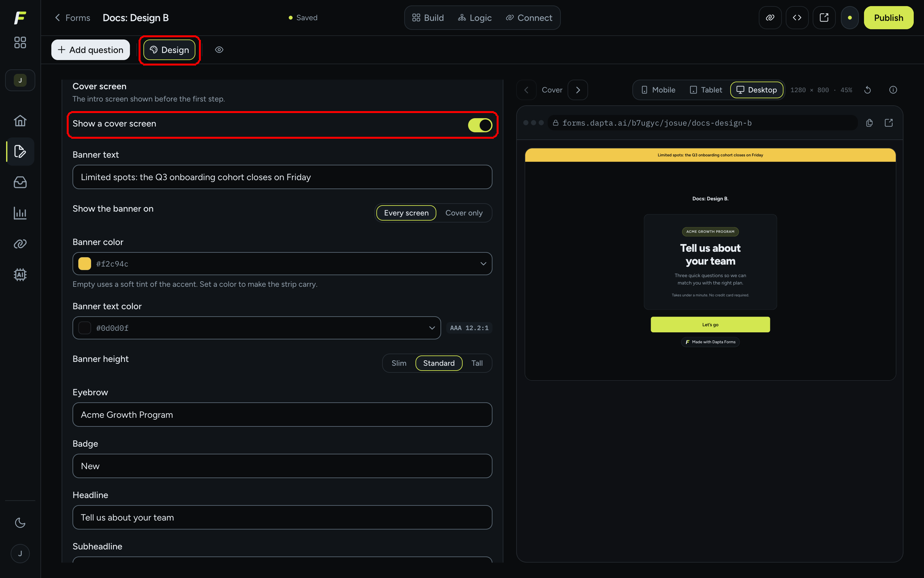This screenshot has height=578, width=924.
Task: Go to next preview screen after Cover
Action: tap(578, 90)
